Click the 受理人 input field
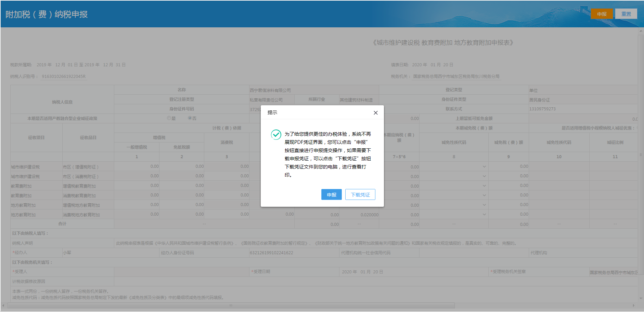Viewport: 644px width, 312px height. tap(182, 272)
